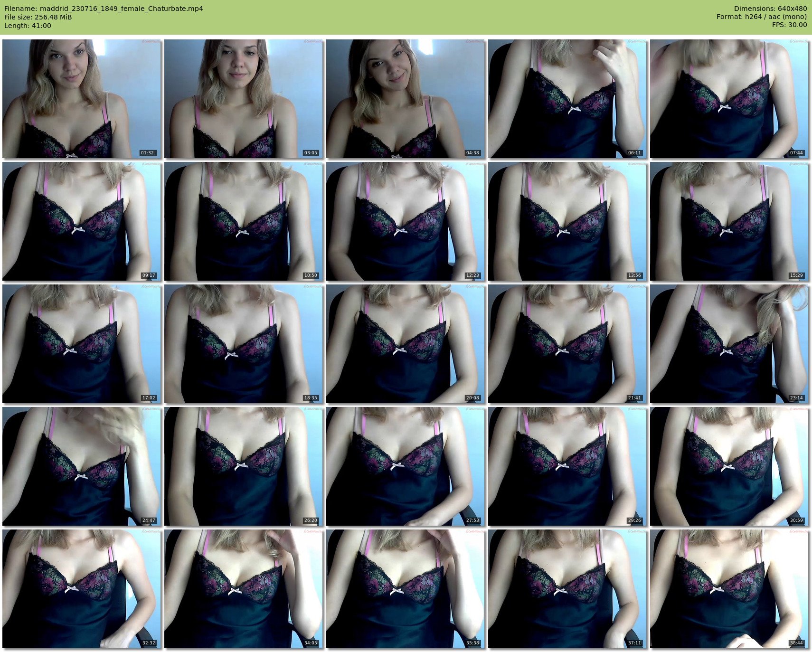This screenshot has width=812, height=652.
Task: Open the thumbnail stamped 13:56
Action: pos(567,221)
